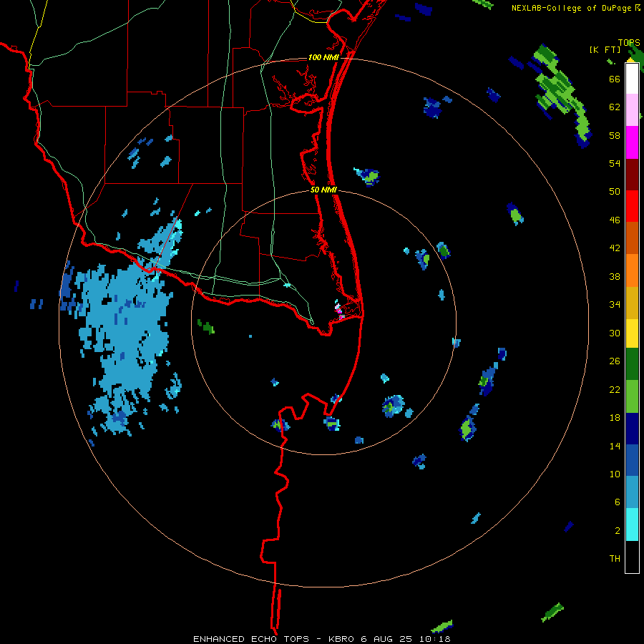Click the '66' legend value
This screenshot has width=644, height=644.
tap(615, 79)
